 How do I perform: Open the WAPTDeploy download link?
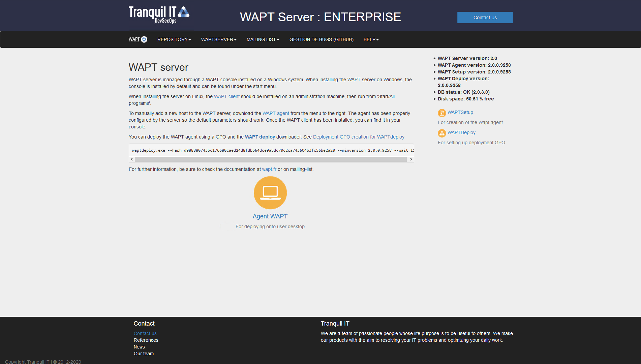click(x=461, y=132)
